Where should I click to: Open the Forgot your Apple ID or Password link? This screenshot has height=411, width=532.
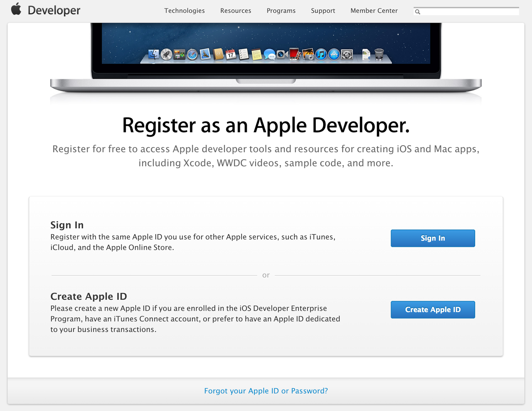(x=266, y=391)
